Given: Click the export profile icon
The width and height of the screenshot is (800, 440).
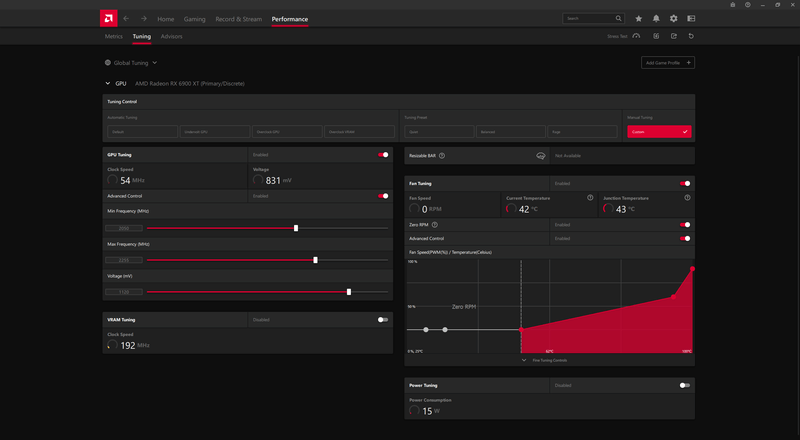Looking at the screenshot, I should 673,36.
